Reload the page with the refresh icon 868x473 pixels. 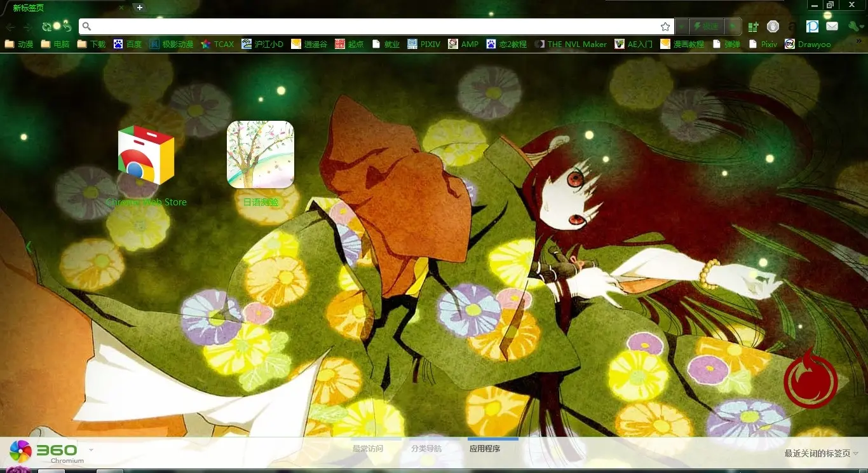(x=46, y=27)
